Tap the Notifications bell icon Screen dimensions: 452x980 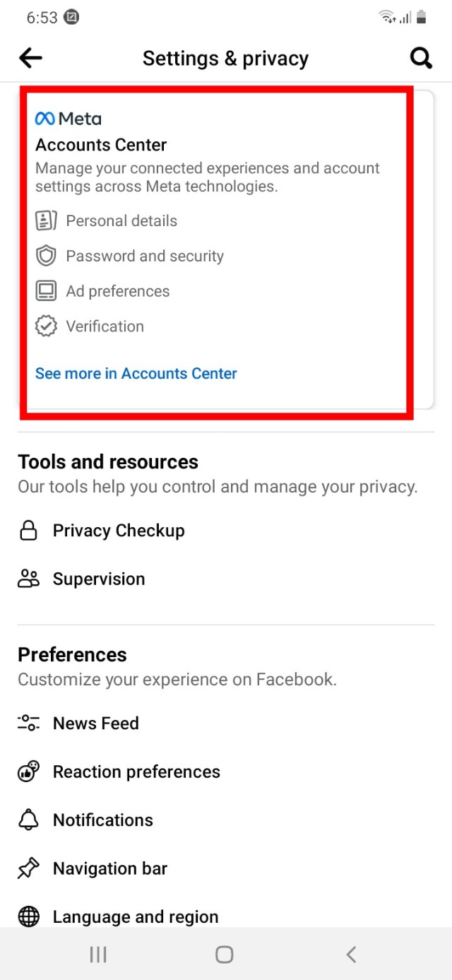(28, 820)
